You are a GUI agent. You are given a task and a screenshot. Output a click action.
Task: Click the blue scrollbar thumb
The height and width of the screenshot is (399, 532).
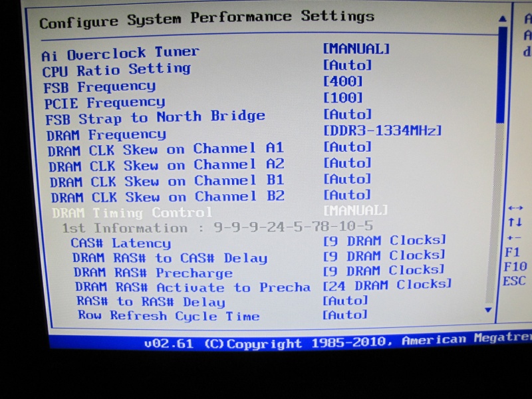[501, 74]
